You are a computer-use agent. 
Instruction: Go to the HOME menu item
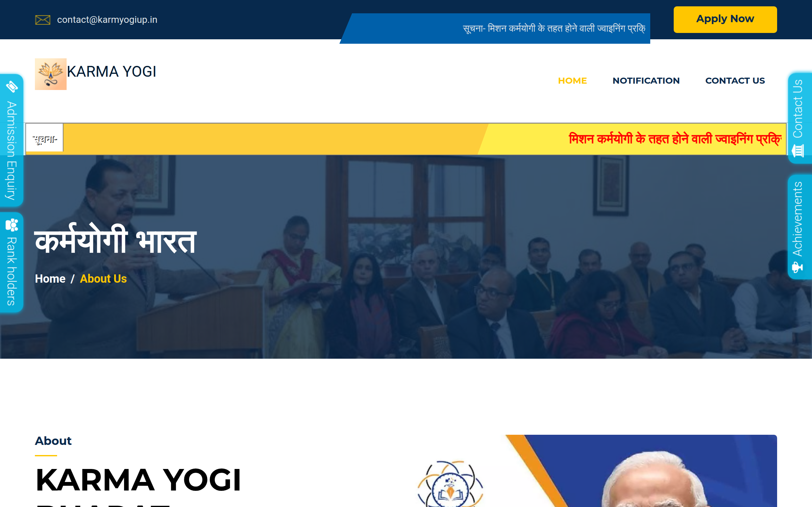tap(573, 81)
